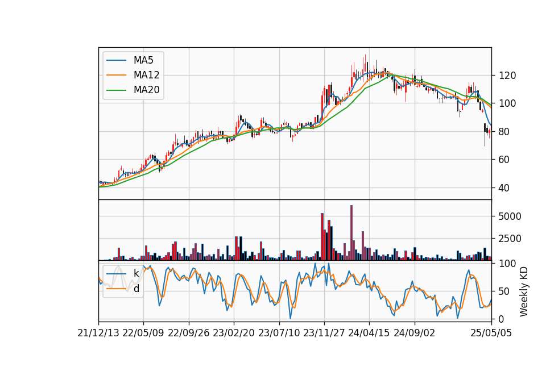Click the 40 price axis tick

pyautogui.click(x=504, y=188)
